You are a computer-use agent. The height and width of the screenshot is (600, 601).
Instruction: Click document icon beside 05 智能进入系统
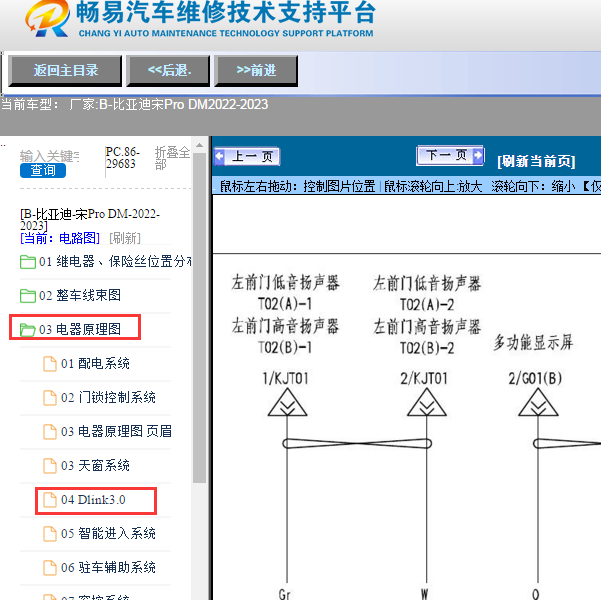coord(50,534)
